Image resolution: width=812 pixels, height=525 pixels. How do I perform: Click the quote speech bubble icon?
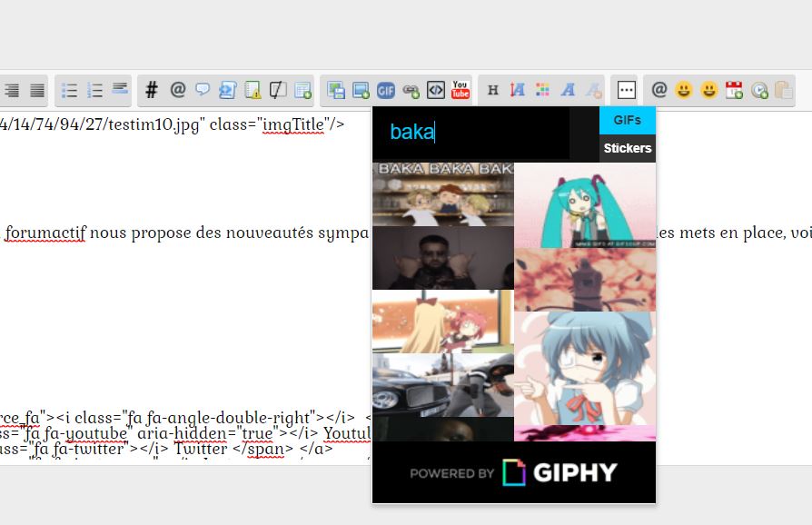[x=203, y=90]
